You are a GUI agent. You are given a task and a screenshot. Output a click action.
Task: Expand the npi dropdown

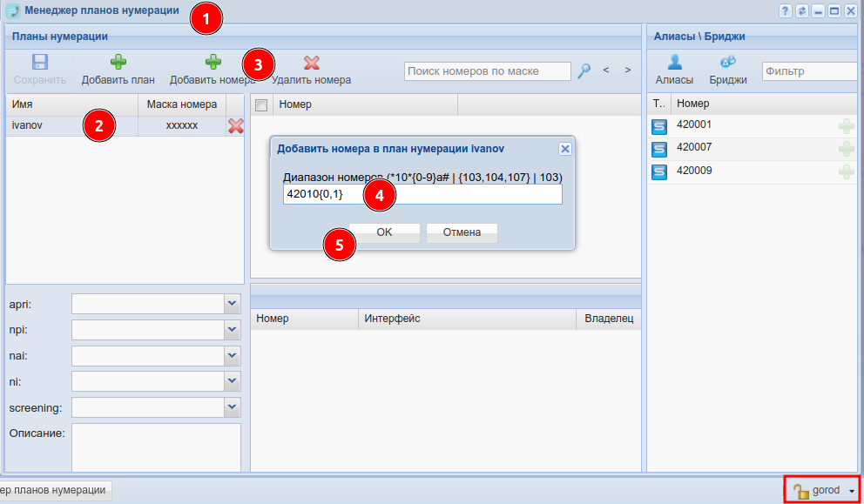tap(232, 330)
